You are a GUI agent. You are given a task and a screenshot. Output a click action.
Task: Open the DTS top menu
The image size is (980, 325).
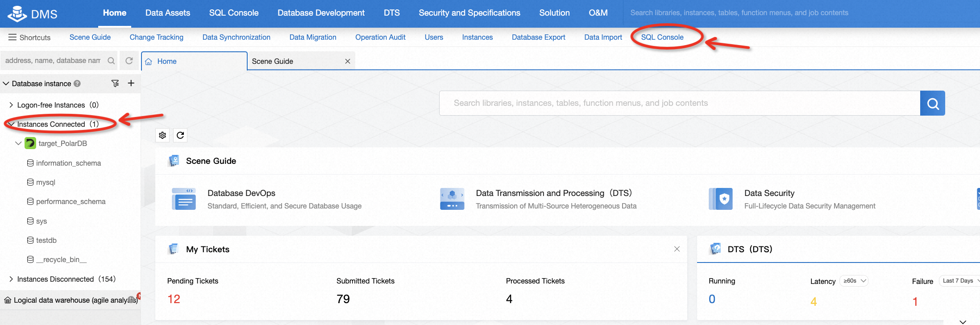[392, 13]
